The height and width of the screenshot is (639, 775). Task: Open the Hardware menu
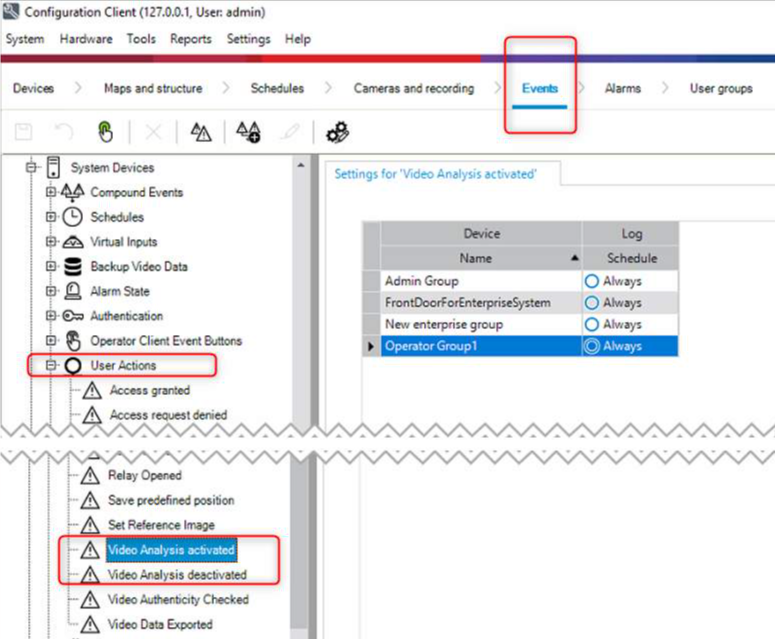pos(86,39)
